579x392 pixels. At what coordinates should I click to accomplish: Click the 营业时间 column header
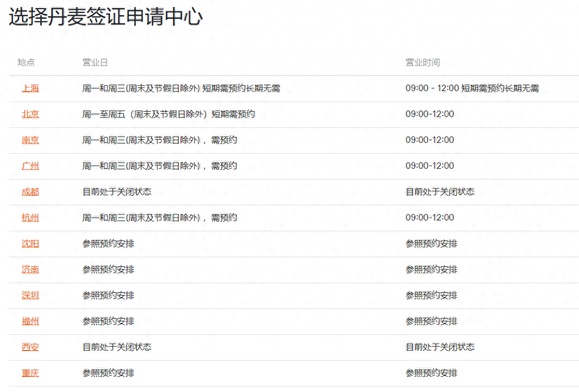[422, 62]
